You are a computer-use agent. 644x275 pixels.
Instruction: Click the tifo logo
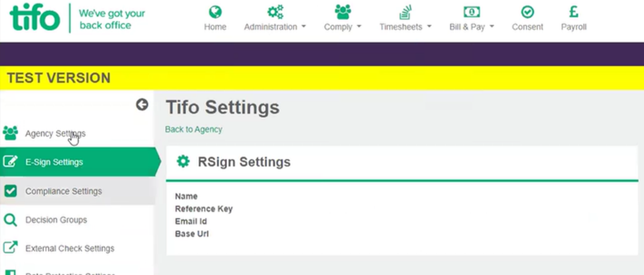tap(35, 18)
